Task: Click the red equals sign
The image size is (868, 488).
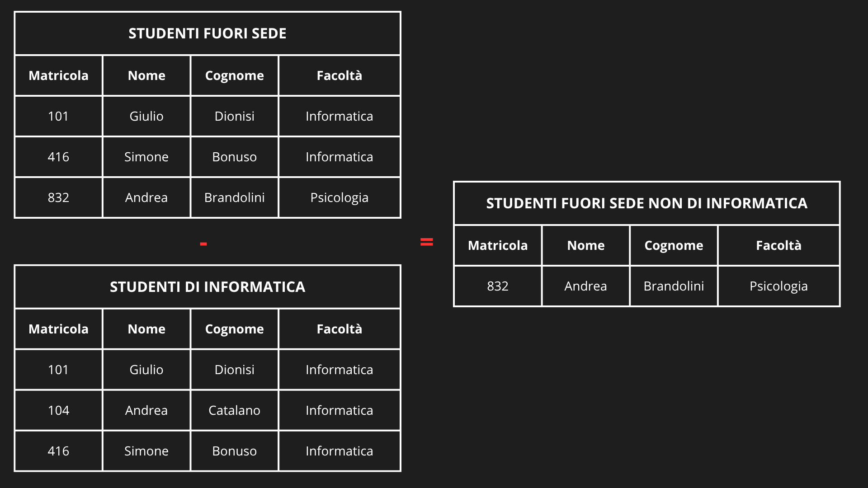Action: [426, 242]
